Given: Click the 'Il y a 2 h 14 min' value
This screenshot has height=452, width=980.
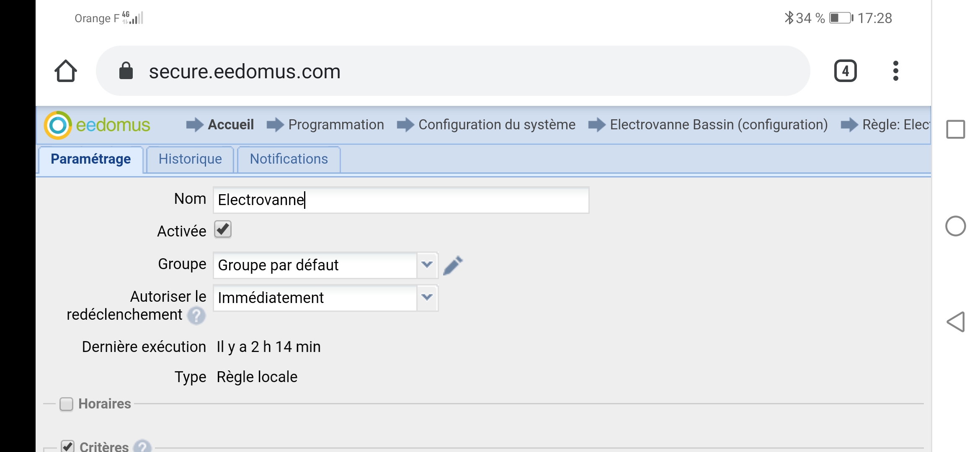Looking at the screenshot, I should pyautogui.click(x=268, y=347).
